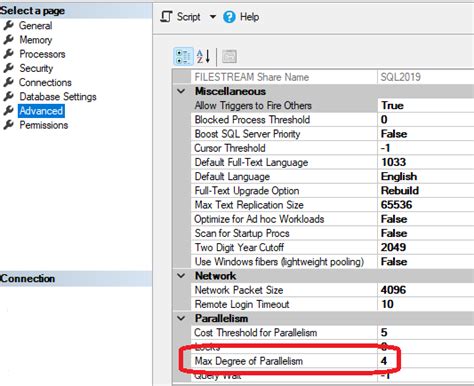Click the False value for Use Windows fibers
The width and height of the screenshot is (474, 386).
[394, 262]
